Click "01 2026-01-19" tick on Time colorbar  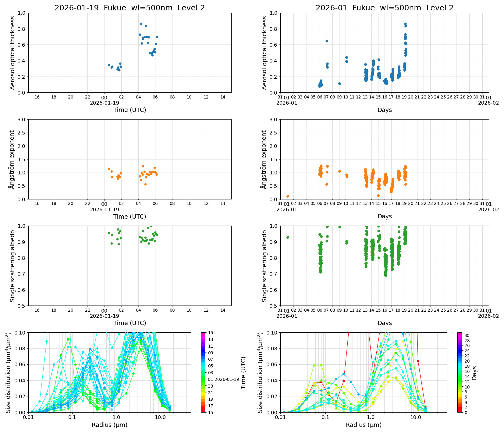223,379
